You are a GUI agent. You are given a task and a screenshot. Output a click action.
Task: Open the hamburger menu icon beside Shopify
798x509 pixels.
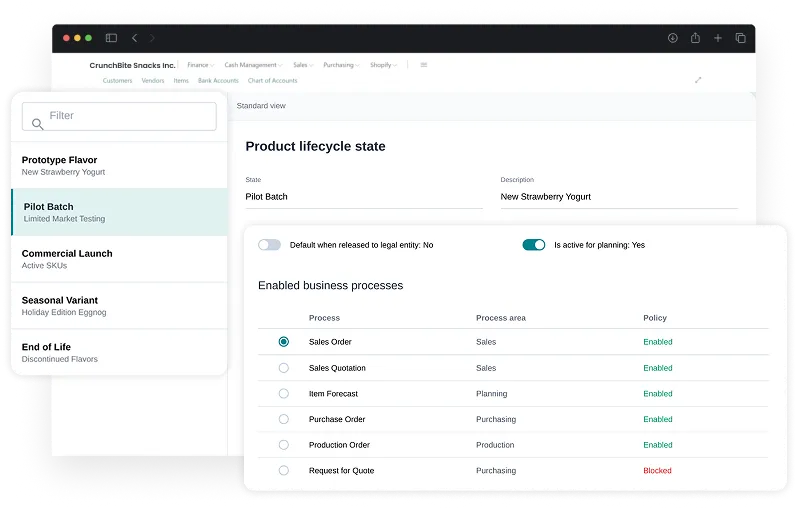point(423,65)
